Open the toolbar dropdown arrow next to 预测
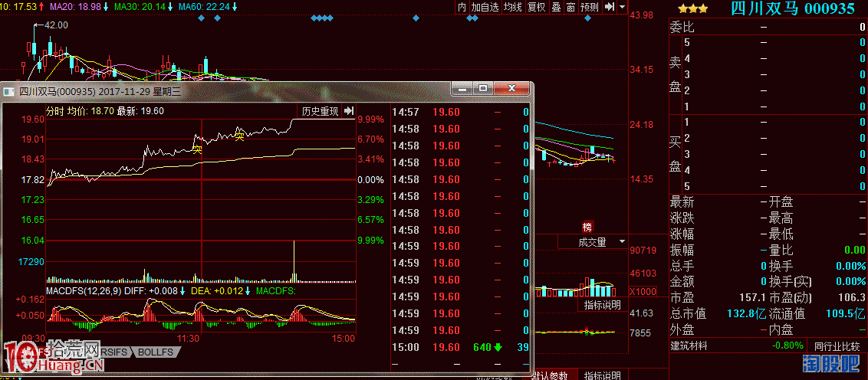Screen dimensions: 868x380 pos(622,7)
